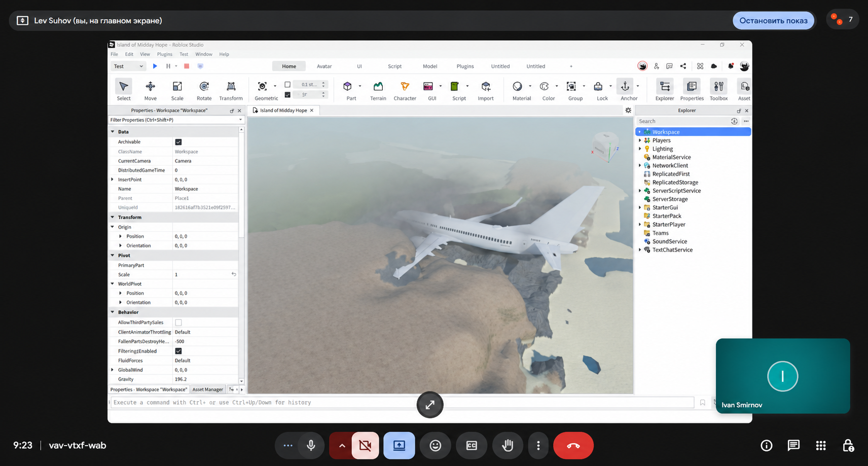Pause the running test
Viewport: 868px width, 466px height.
click(168, 66)
